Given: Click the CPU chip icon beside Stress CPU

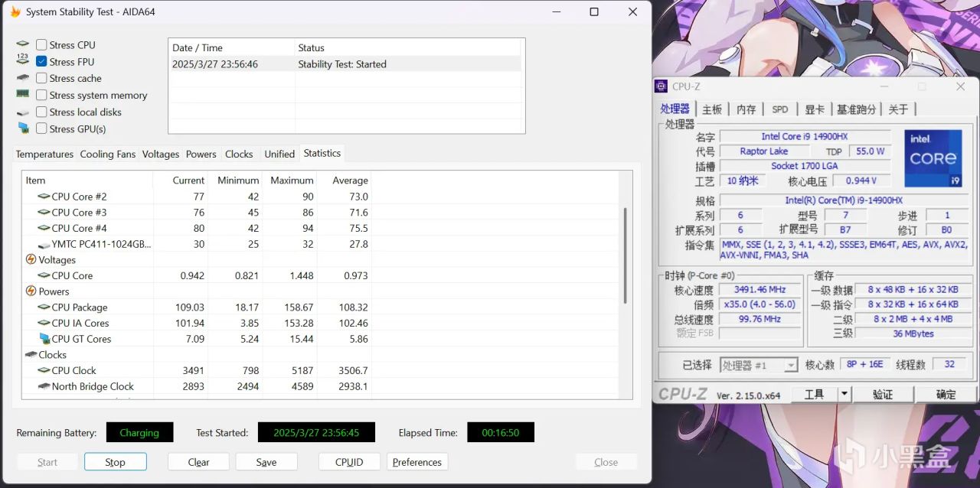Looking at the screenshot, I should 22,44.
